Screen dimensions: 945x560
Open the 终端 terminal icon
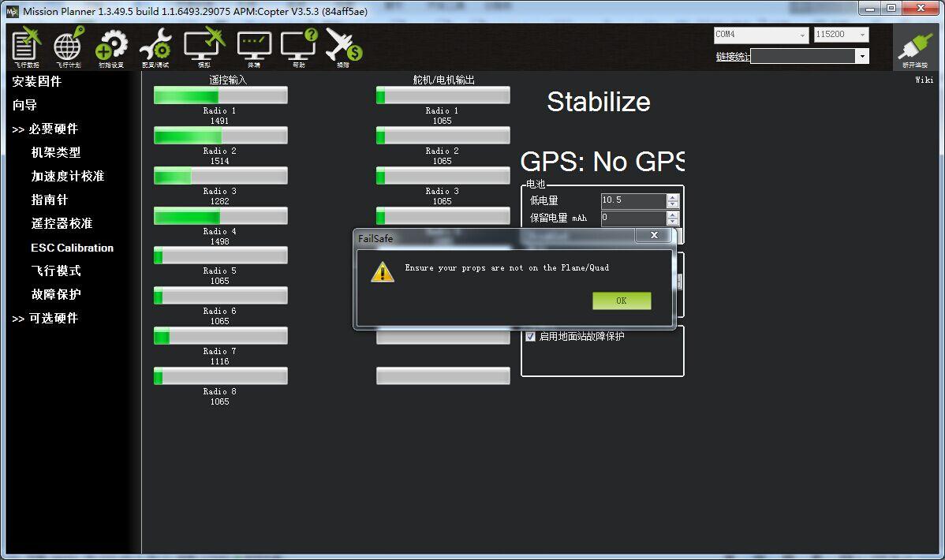[254, 47]
